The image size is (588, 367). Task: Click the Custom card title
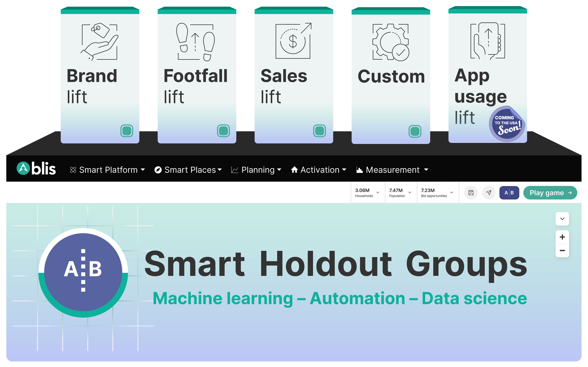(x=391, y=76)
